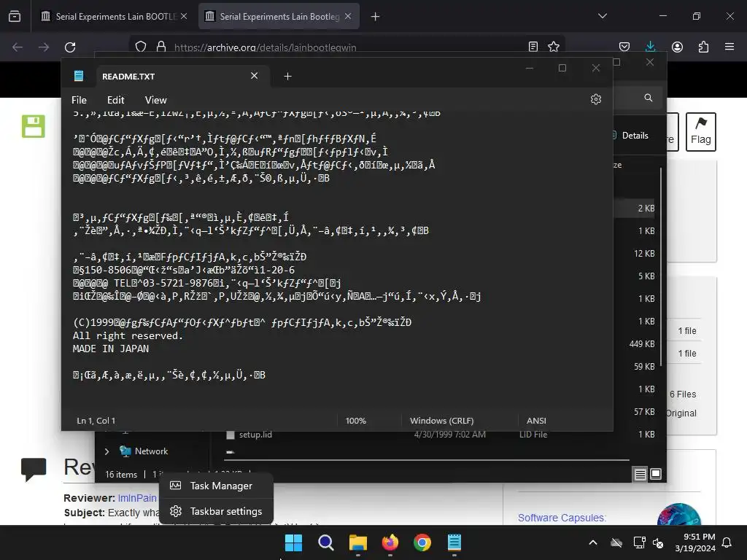Bookmark this page with the star
The width and height of the screenshot is (747, 560).
click(553, 47)
